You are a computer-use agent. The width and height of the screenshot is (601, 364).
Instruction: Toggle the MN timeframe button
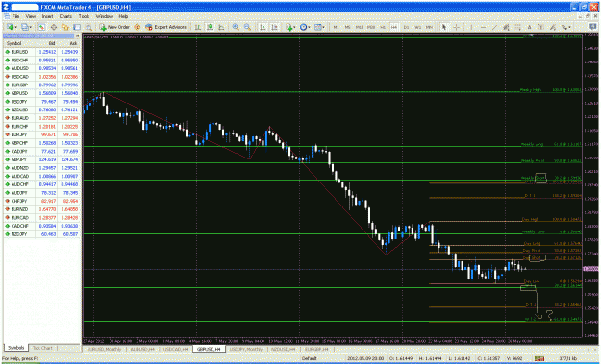(429, 27)
